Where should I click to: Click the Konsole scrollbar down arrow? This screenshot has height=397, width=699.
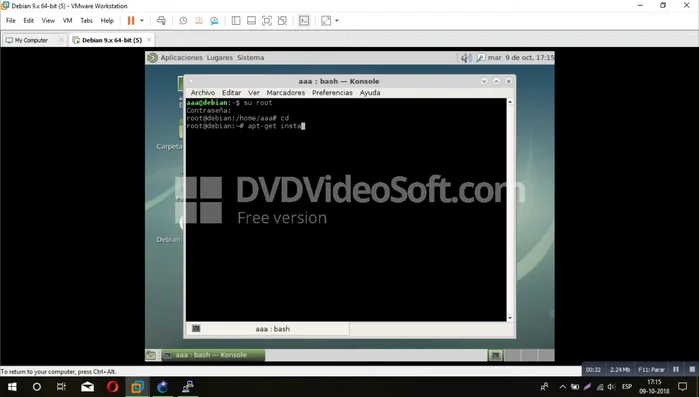point(510,318)
